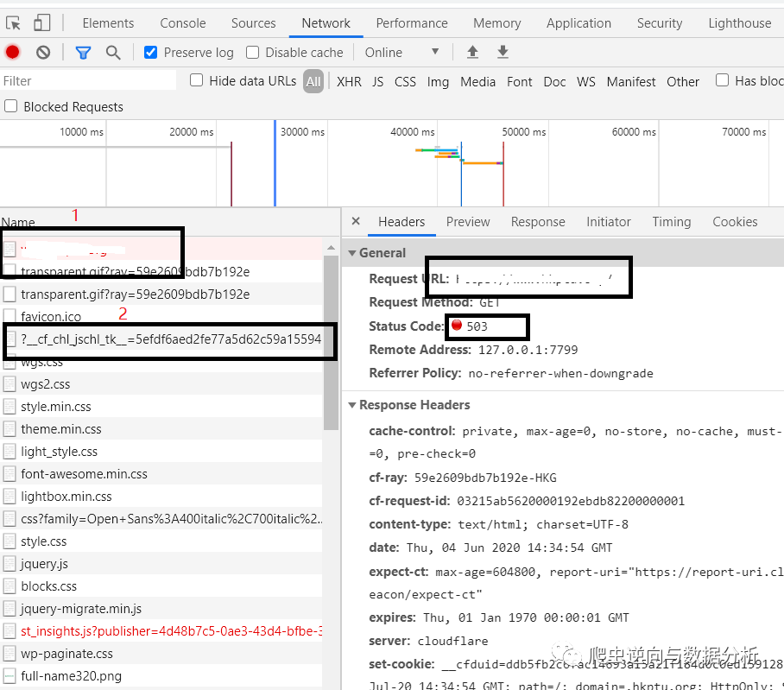784x690 pixels.
Task: Open the Timing detail tab
Action: [672, 221]
